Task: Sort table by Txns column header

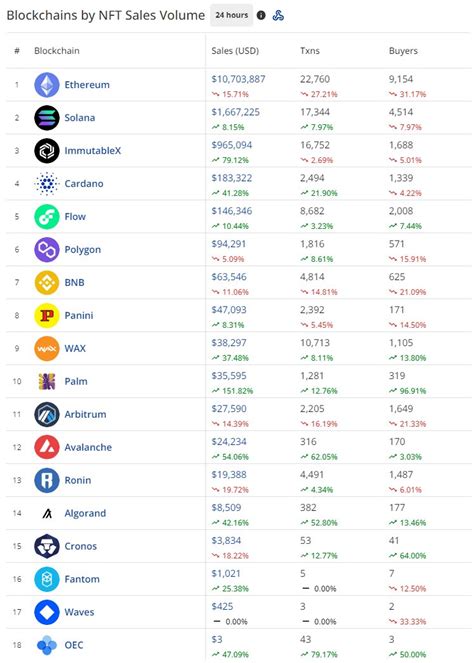Action: tap(310, 51)
